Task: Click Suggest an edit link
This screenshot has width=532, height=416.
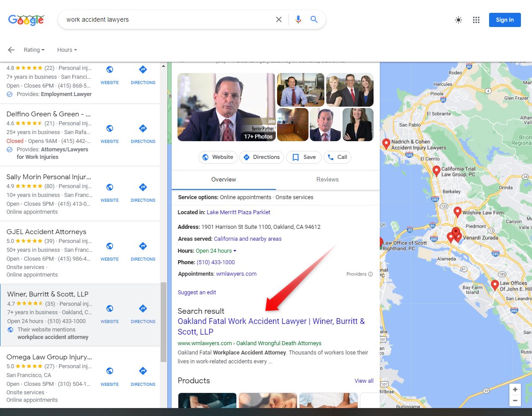Action: pyautogui.click(x=197, y=292)
